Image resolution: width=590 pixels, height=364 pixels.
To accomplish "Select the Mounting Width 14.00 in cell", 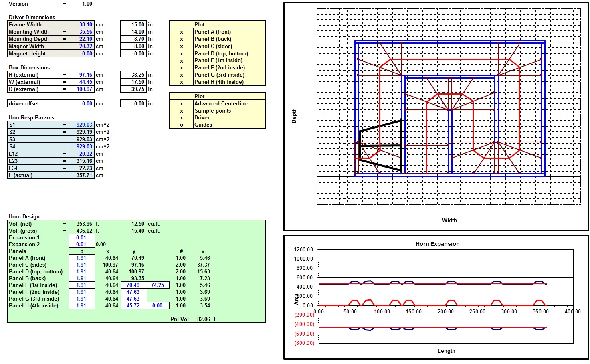I will pyautogui.click(x=133, y=32).
